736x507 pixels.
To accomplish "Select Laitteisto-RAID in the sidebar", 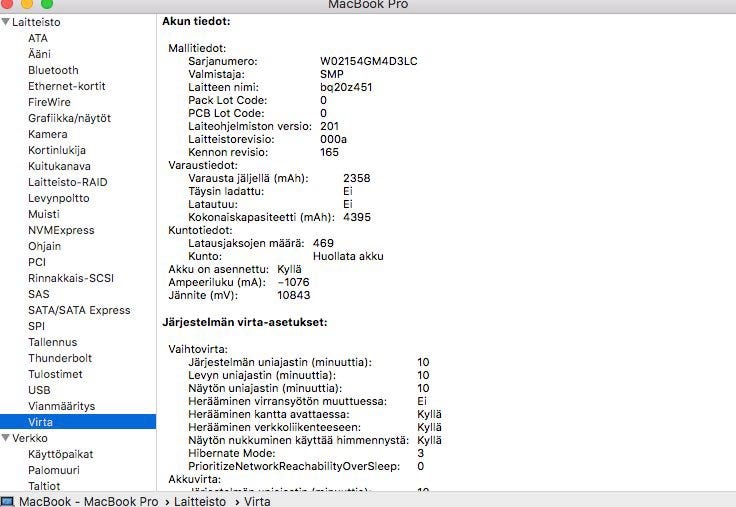I will click(x=68, y=182).
